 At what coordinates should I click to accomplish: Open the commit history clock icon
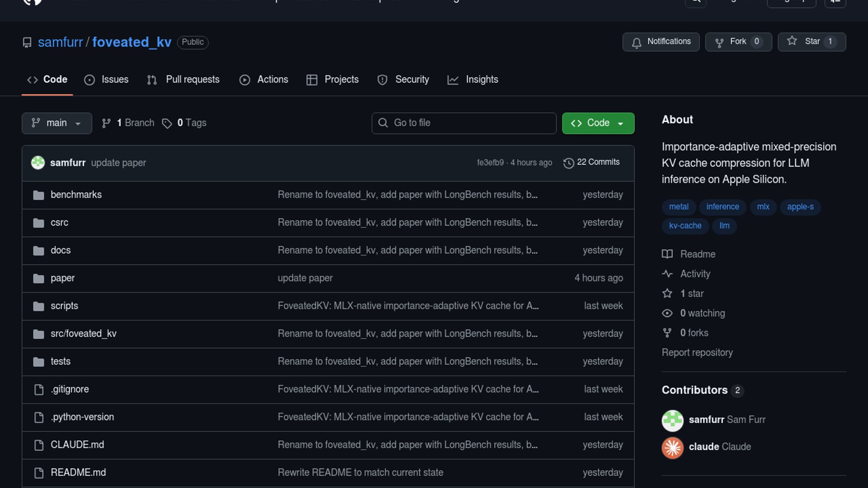pyautogui.click(x=568, y=163)
